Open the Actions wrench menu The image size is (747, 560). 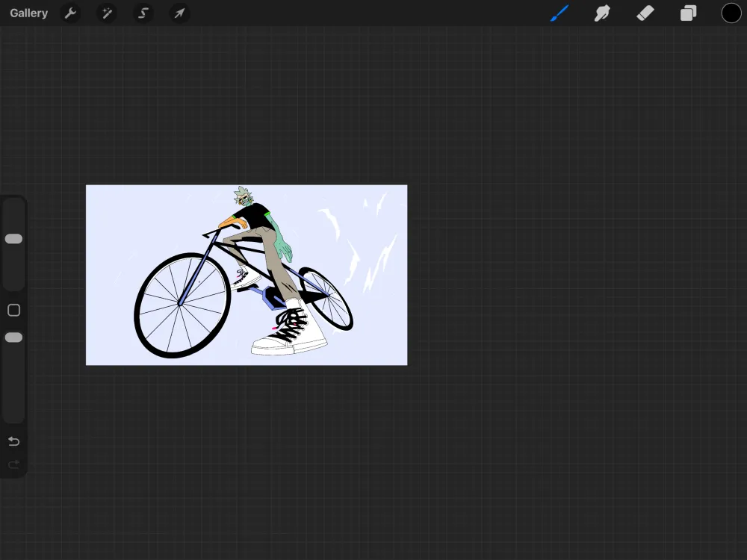tap(70, 13)
